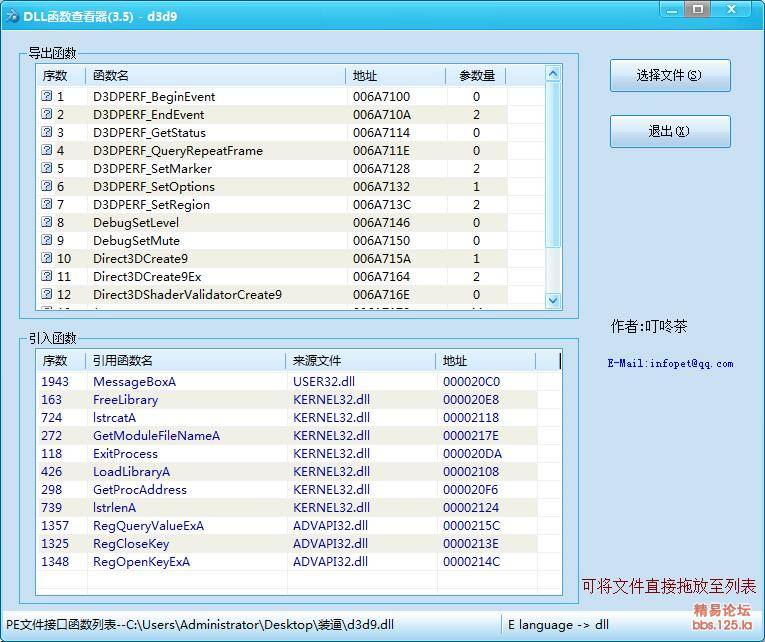Click the import list 序数 column header
Viewport: 765px width, 642px height.
point(61,361)
